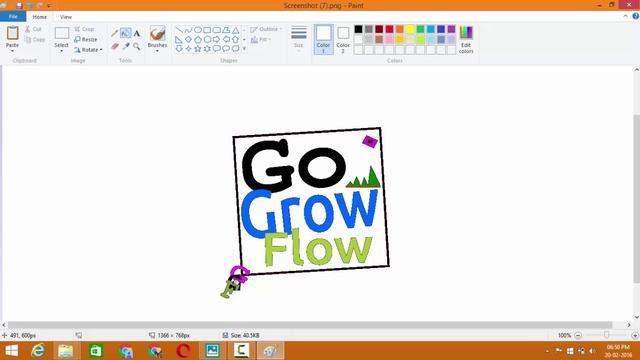Image resolution: width=640 pixels, height=360 pixels.
Task: Select the Color picker eyedropper tool
Action: [x=126, y=46]
